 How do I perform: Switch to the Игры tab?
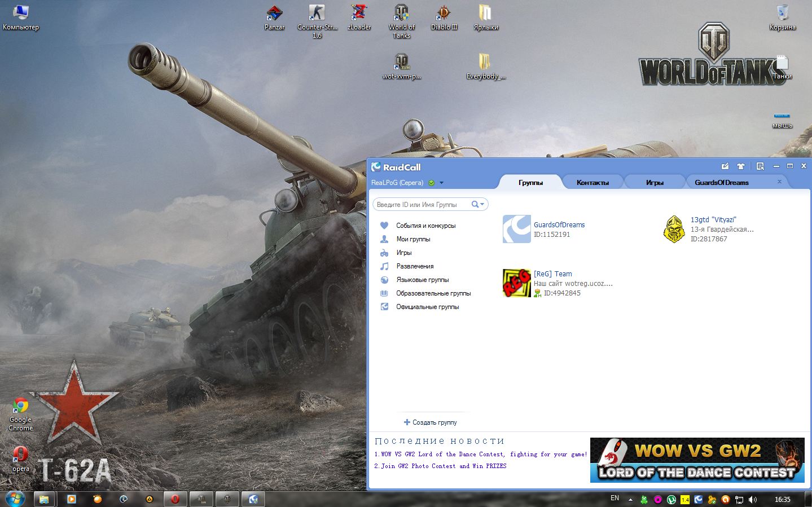tap(655, 182)
